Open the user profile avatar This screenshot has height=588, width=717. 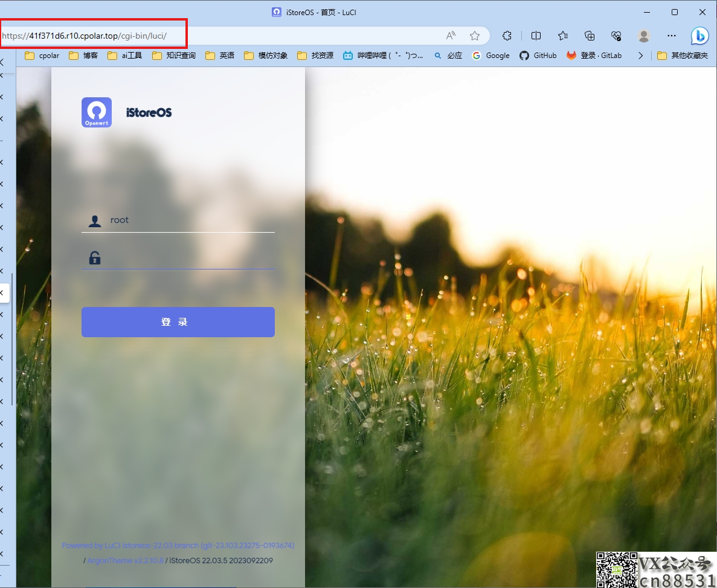[x=644, y=36]
